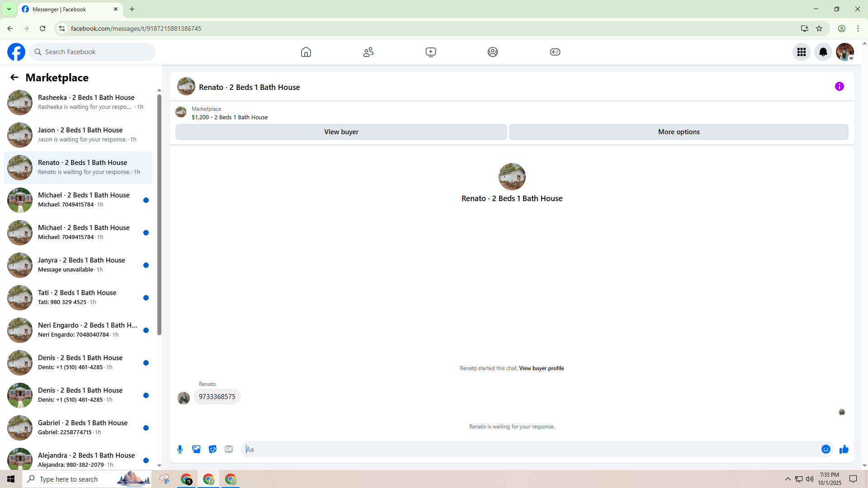This screenshot has width=868, height=488.
Task: Open the Gaming icon in top navigation
Action: (x=555, y=52)
